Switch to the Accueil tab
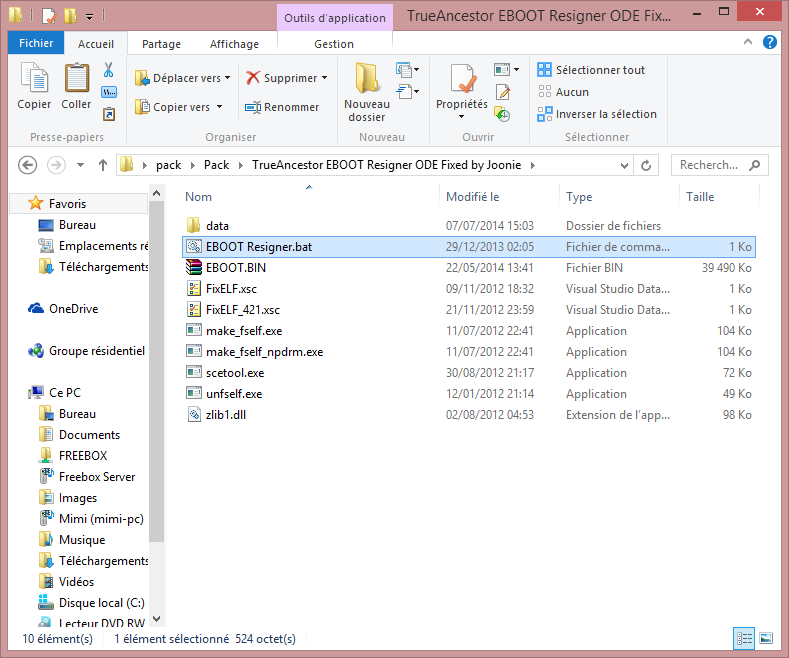Image resolution: width=789 pixels, height=658 pixels. point(96,44)
